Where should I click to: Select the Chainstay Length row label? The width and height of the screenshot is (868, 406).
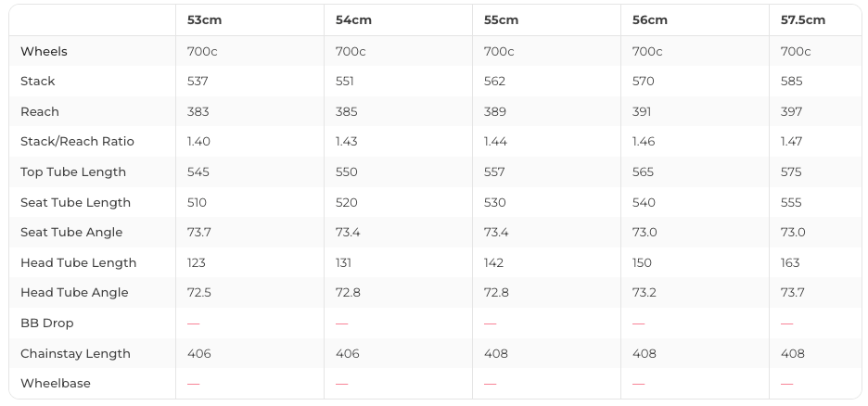(x=75, y=354)
